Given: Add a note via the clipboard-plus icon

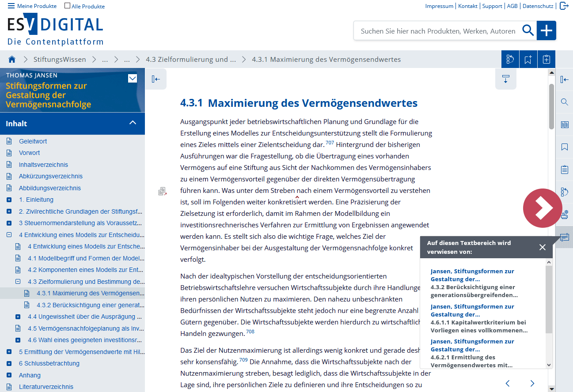Looking at the screenshot, I should click(546, 59).
